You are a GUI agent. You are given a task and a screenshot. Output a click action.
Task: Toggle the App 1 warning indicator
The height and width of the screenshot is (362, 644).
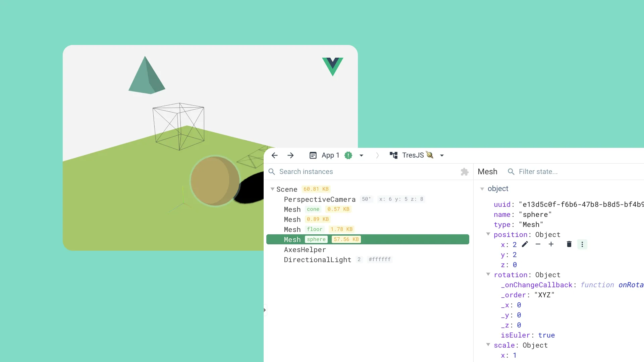348,155
